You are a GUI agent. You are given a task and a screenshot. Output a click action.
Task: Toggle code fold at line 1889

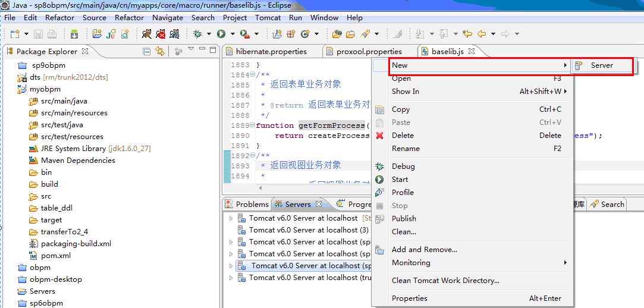coord(252,125)
